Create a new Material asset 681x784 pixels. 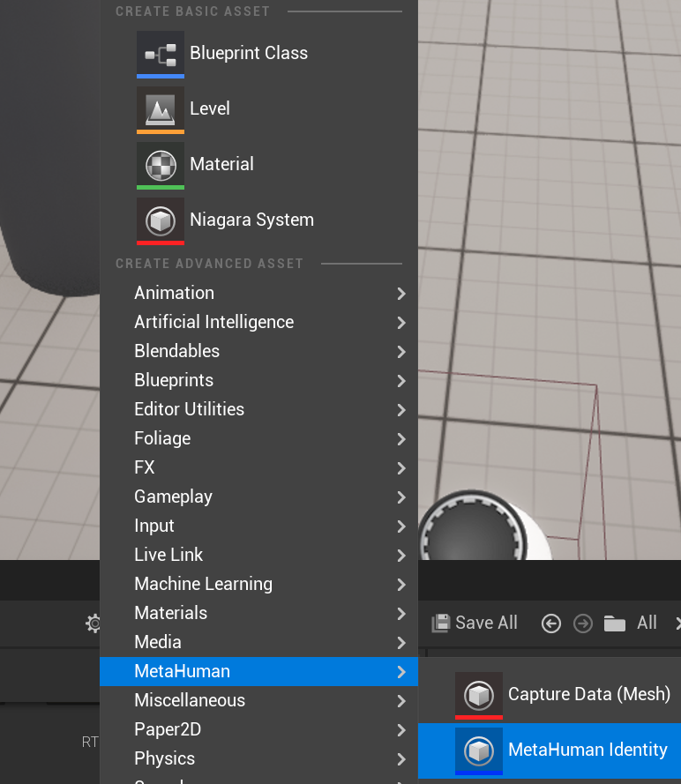click(259, 165)
